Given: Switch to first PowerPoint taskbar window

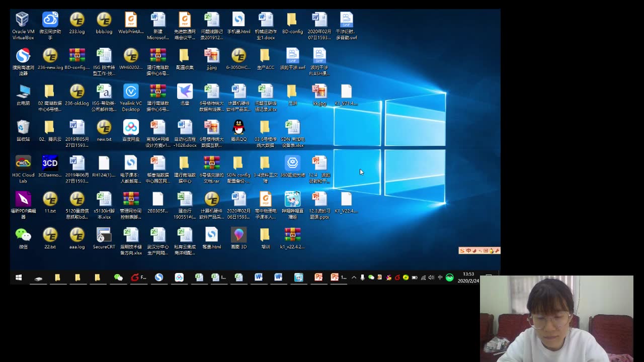Looking at the screenshot, I should click(318, 278).
